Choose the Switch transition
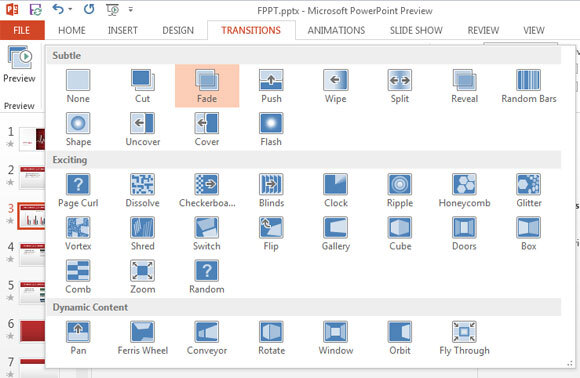This screenshot has height=378, width=580. pos(207,234)
